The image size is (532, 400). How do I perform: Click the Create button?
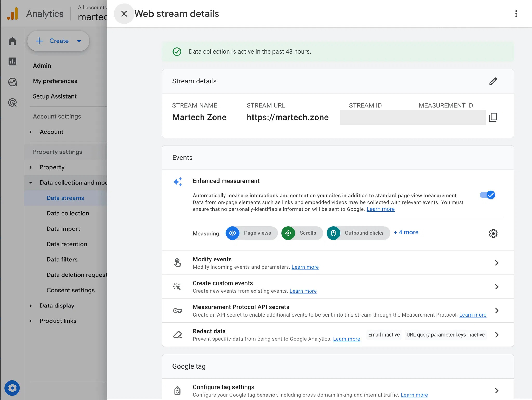pos(58,41)
